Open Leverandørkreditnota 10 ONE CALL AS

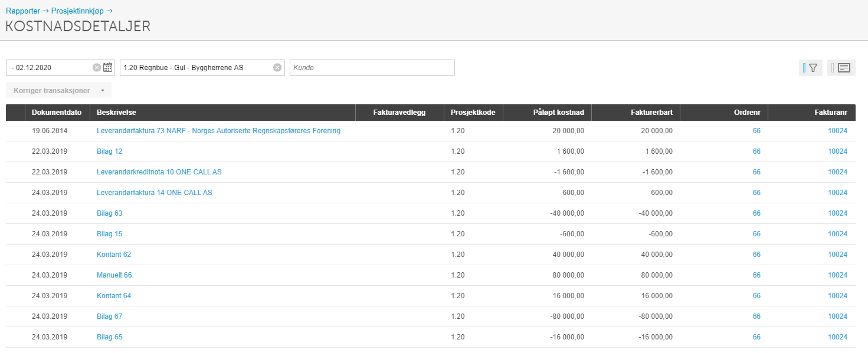[159, 172]
